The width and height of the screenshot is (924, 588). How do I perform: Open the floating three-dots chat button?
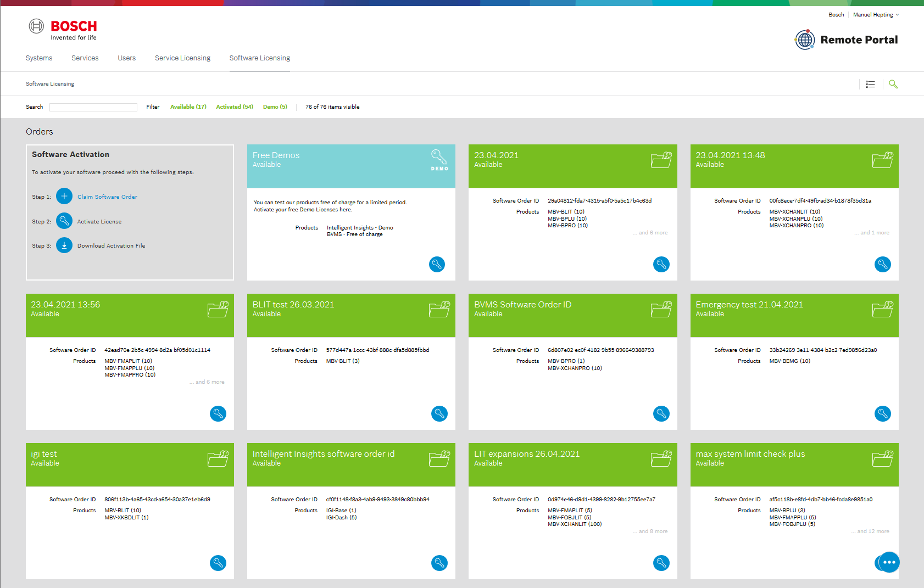pos(889,562)
